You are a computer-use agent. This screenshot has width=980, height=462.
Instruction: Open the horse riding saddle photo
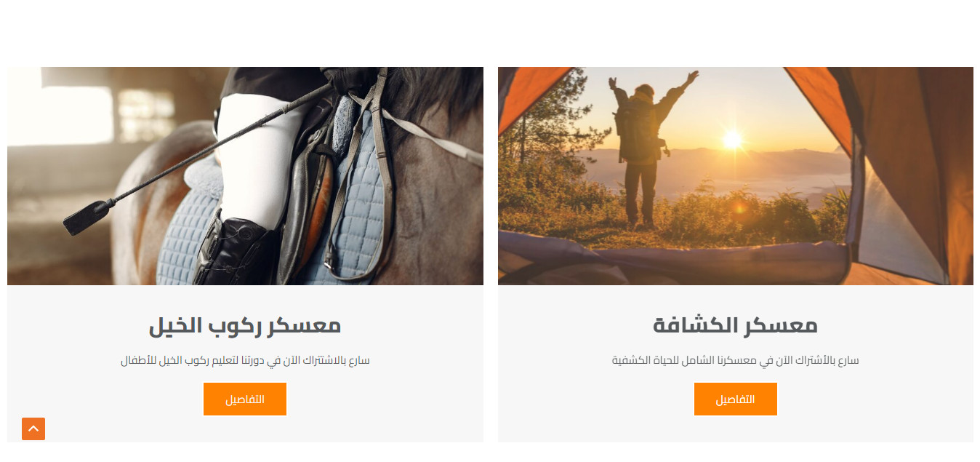click(x=245, y=176)
